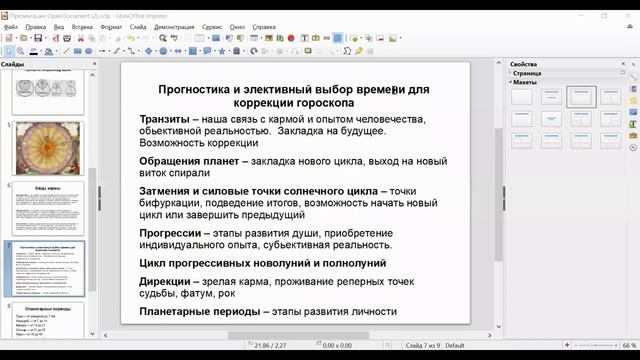Click the Stars and banners shape icon

[x=222, y=51]
